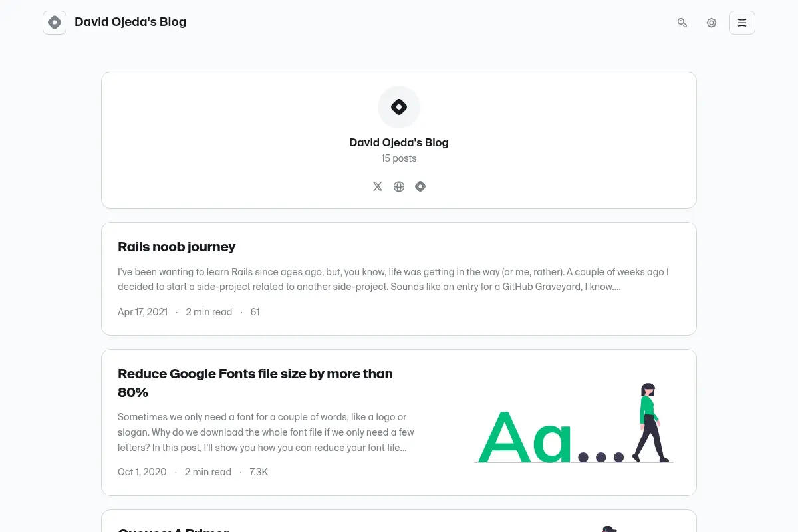The image size is (798, 532).
Task: Open the Rails noob journey post title
Action: (x=177, y=247)
